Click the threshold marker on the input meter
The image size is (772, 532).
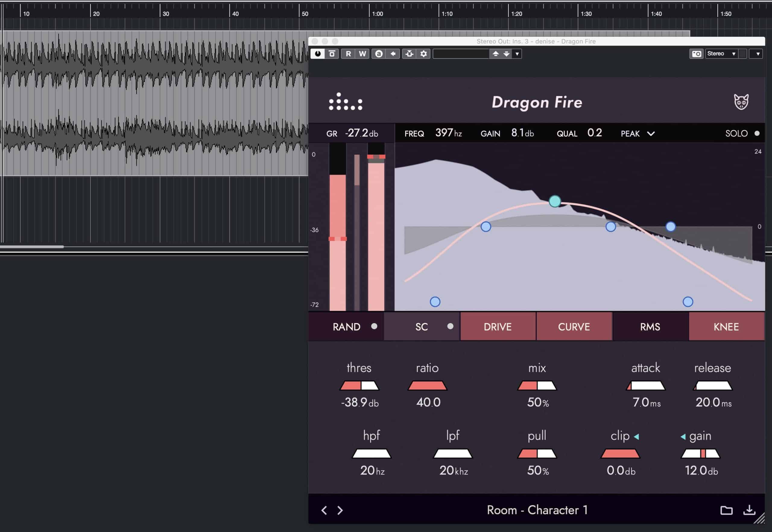click(337, 239)
